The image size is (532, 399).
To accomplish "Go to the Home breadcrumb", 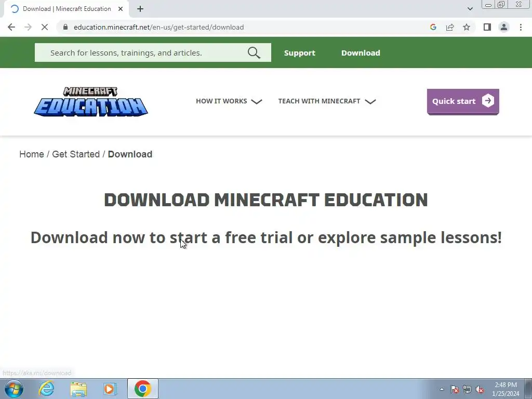I will click(32, 154).
